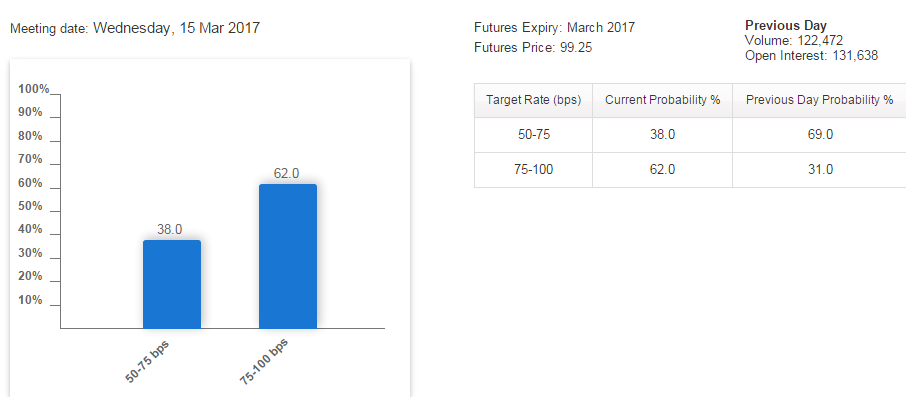
Task: Click the 100% y-axis label
Action: 34,88
